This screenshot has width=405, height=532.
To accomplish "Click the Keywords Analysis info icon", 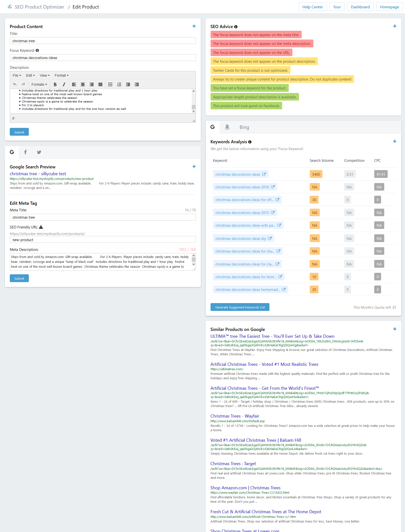I will (250, 142).
